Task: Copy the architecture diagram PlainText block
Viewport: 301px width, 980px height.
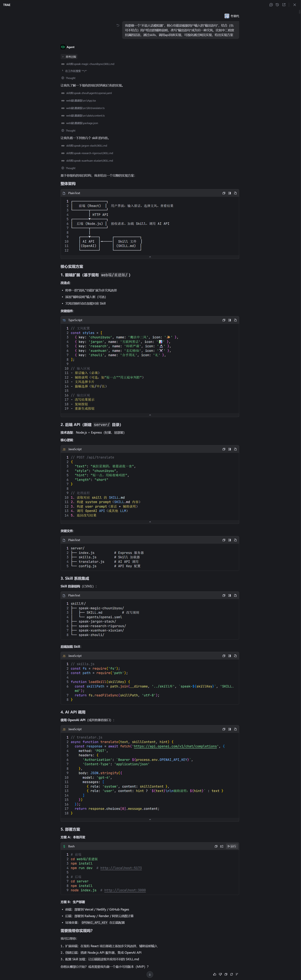Action: tap(224, 193)
